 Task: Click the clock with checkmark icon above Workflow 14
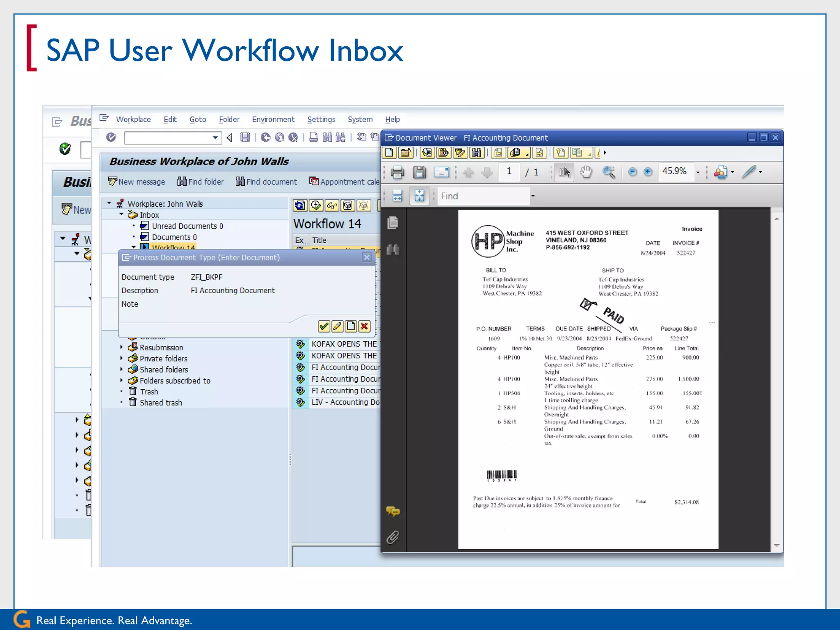point(316,205)
